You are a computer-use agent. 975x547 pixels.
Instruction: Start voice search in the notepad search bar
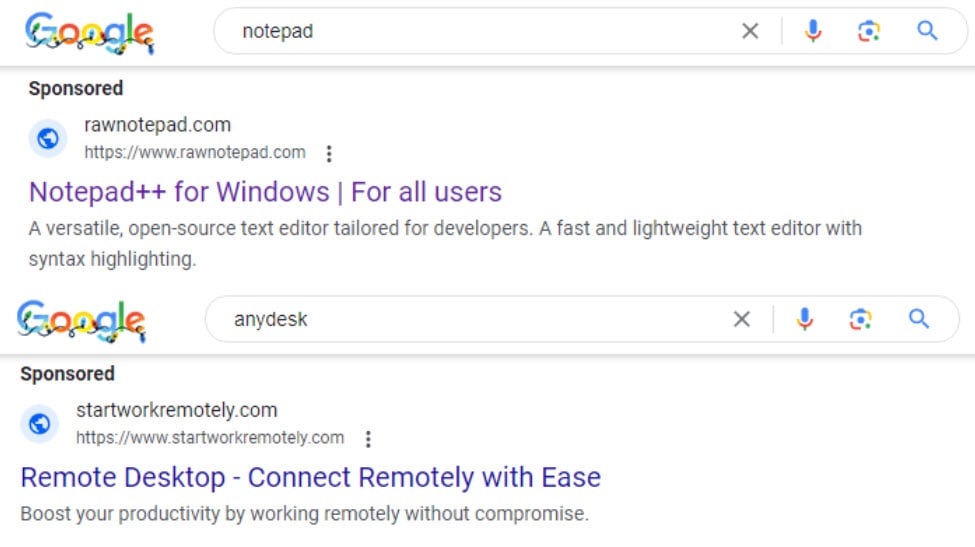coord(813,32)
